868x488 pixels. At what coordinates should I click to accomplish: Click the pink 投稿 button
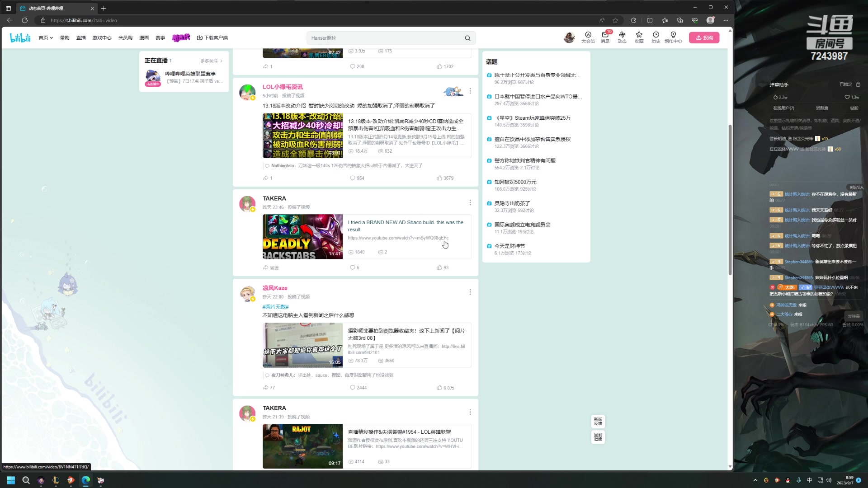[x=704, y=38]
